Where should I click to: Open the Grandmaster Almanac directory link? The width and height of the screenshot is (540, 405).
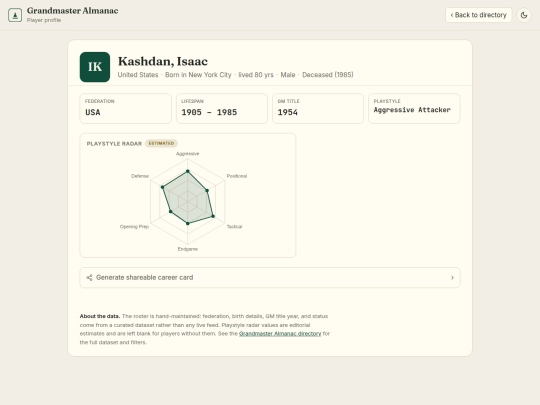(280, 333)
